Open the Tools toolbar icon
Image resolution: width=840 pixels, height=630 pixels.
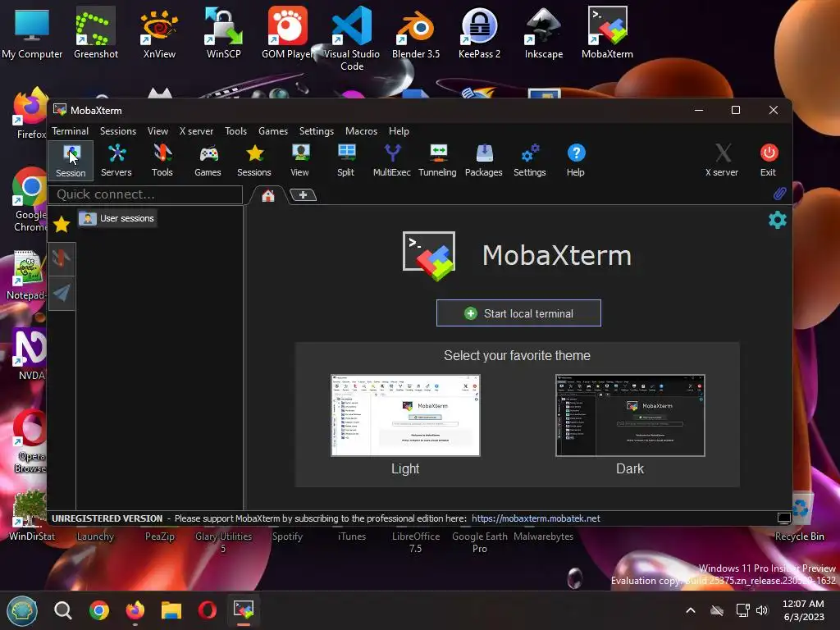(162, 160)
